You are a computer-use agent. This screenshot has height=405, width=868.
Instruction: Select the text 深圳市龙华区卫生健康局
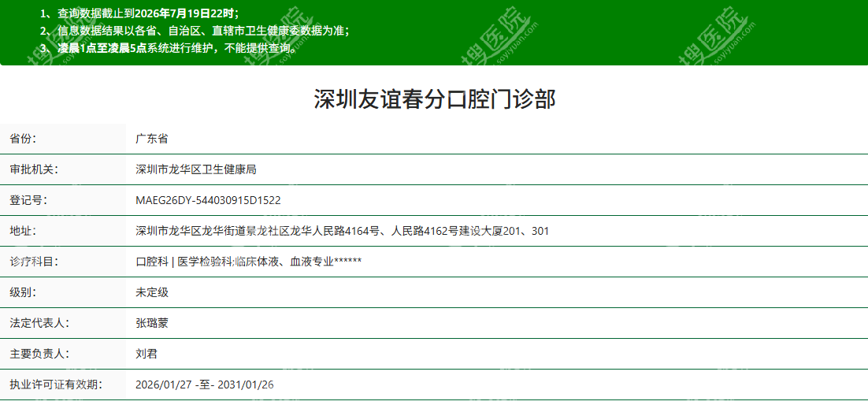pyautogui.click(x=196, y=169)
